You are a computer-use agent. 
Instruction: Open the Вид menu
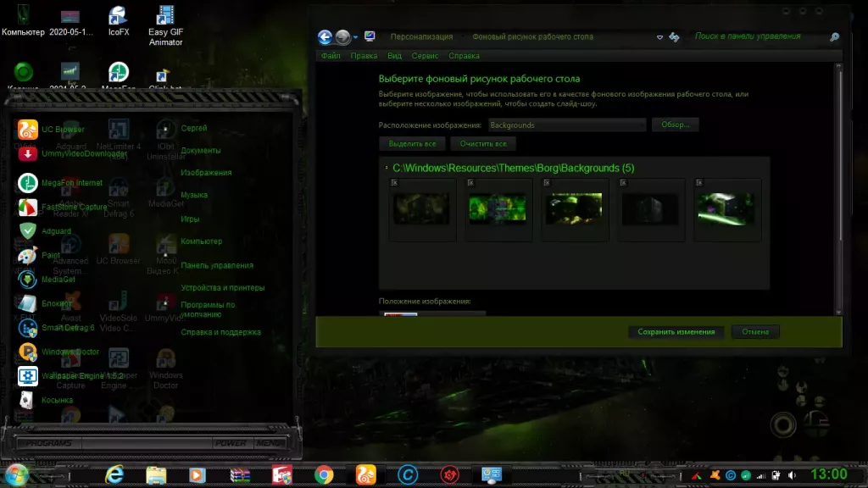point(394,56)
